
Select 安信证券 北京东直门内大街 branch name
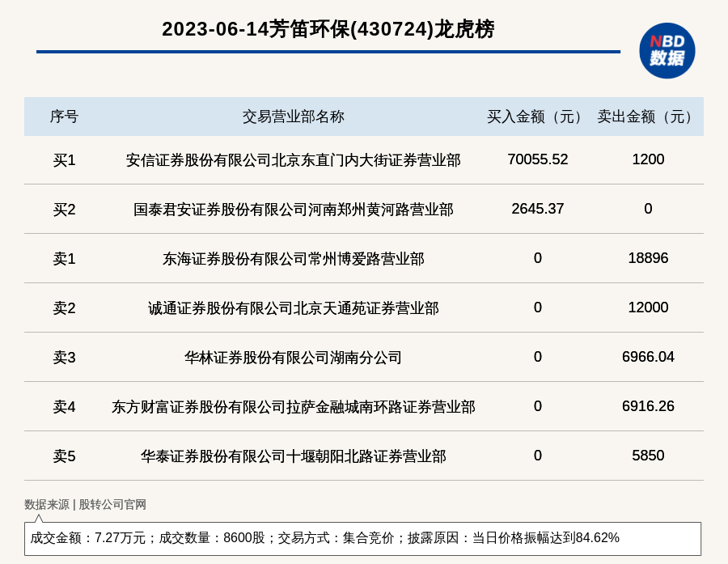tap(293, 160)
